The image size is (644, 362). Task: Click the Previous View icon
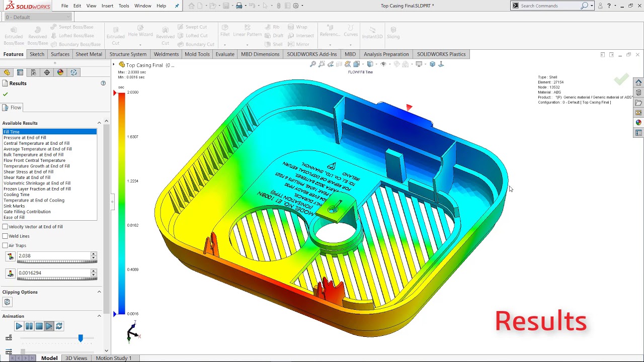[331, 64]
